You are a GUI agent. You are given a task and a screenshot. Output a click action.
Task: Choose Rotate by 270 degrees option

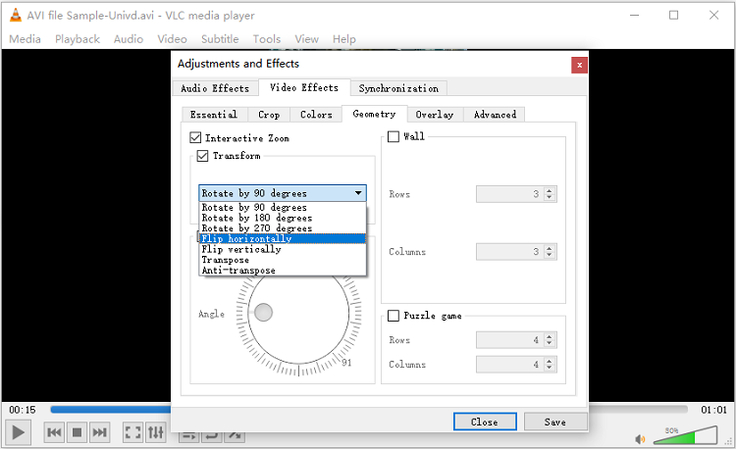pyautogui.click(x=282, y=228)
